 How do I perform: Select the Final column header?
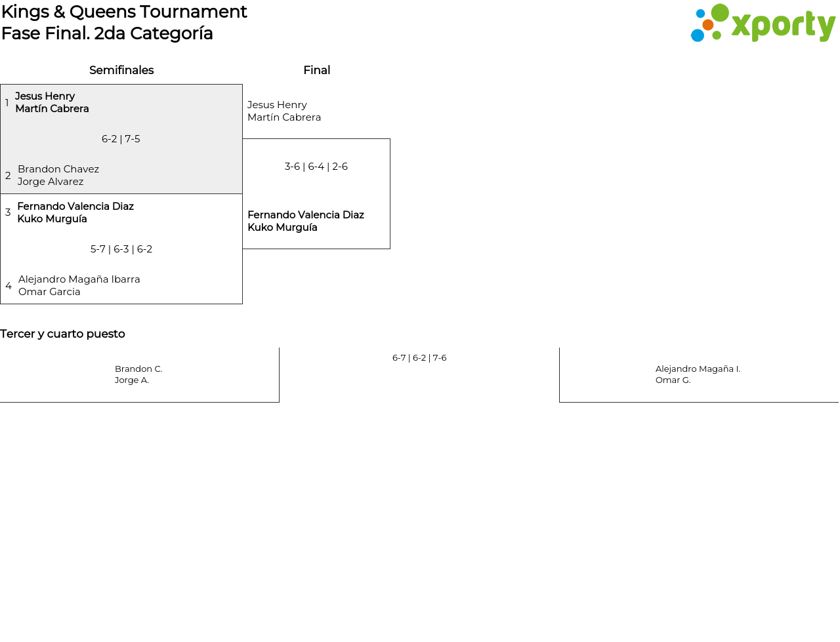[x=316, y=70]
